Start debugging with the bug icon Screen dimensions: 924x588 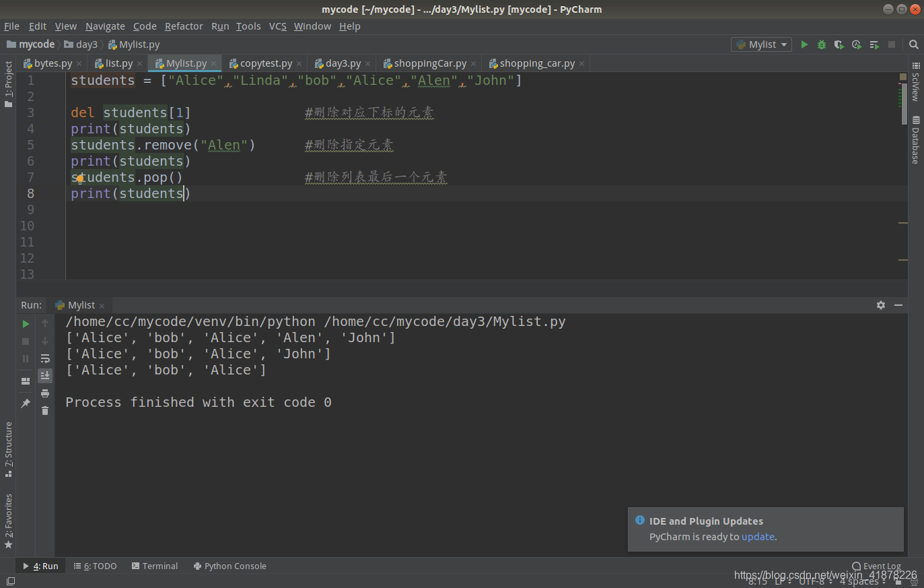(822, 44)
